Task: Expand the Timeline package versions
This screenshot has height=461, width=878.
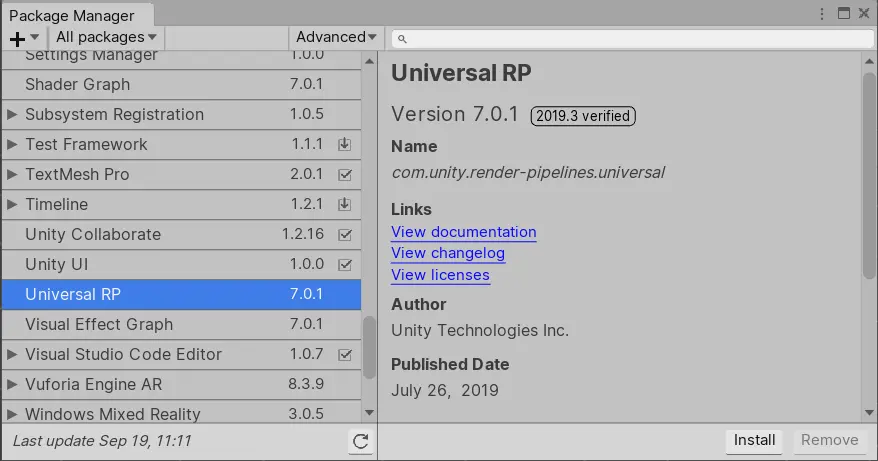Action: click(x=12, y=204)
